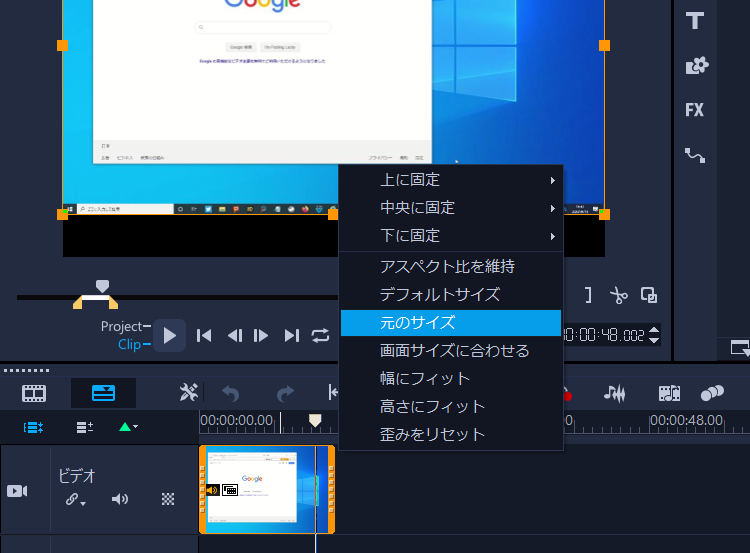The image size is (750, 553).
Task: Toggle the video track transparency checker icon
Action: [168, 499]
